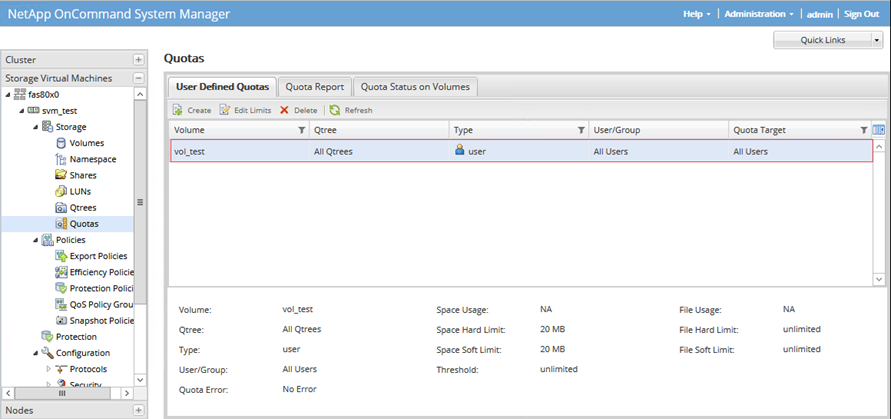
Task: Open the Administration menu
Action: pyautogui.click(x=758, y=14)
